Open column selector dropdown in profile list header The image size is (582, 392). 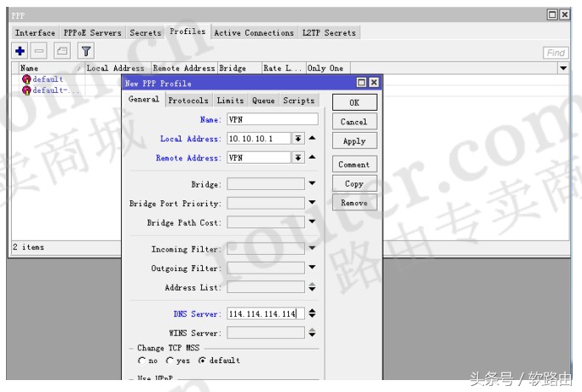pyautogui.click(x=563, y=68)
